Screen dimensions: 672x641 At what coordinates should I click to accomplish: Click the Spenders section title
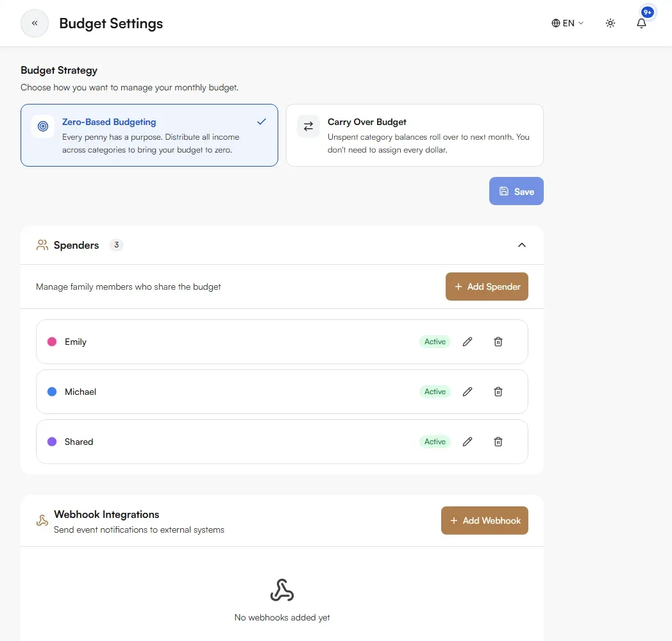76,245
